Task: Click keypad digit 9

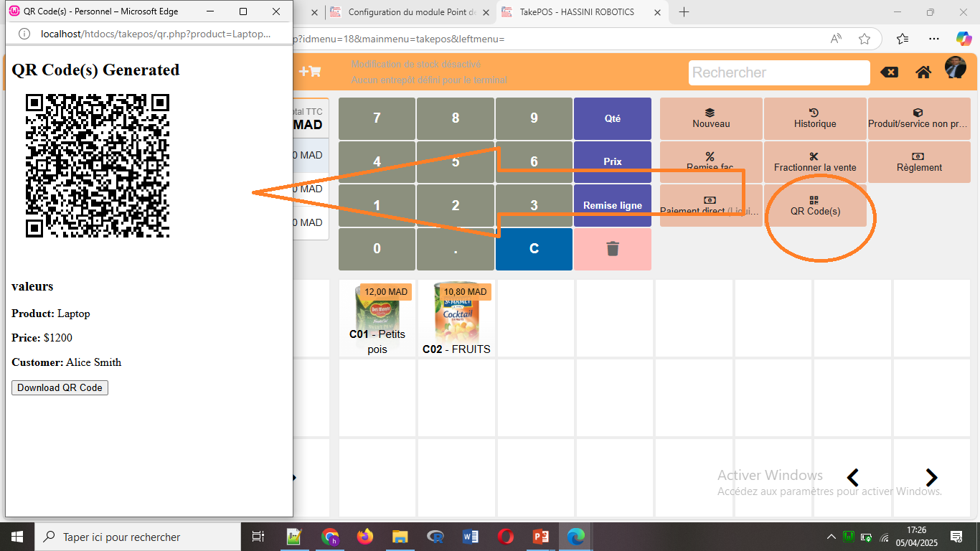Action: pos(534,118)
